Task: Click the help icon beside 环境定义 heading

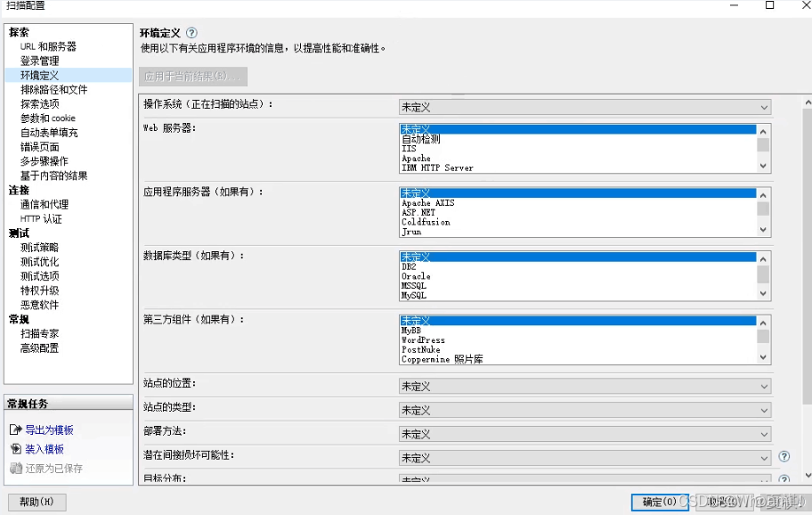Action: click(x=191, y=33)
